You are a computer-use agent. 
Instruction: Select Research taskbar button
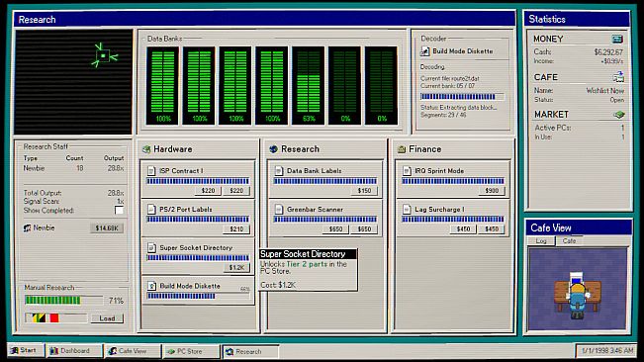coord(250,352)
